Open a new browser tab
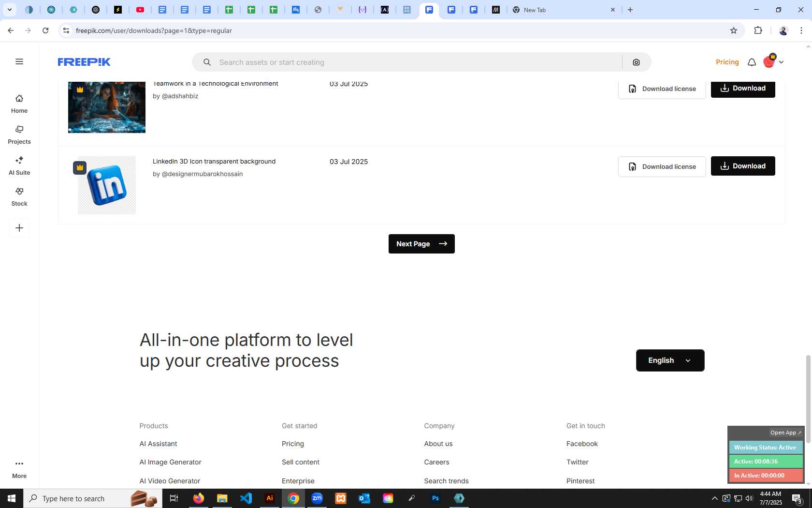 click(630, 10)
